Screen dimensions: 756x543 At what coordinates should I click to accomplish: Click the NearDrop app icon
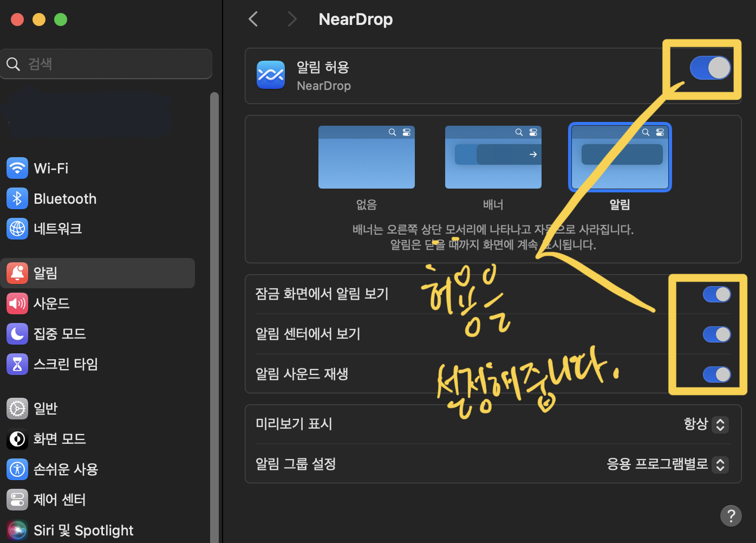click(x=271, y=75)
